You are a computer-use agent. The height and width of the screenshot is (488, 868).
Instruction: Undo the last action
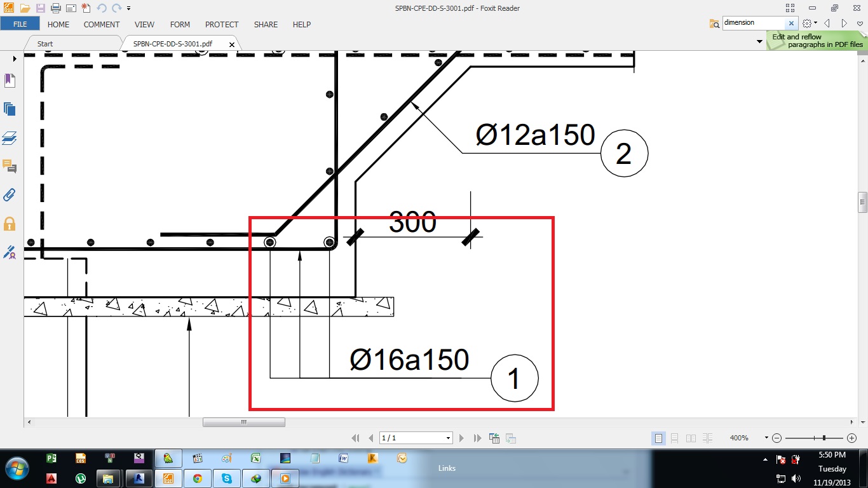pyautogui.click(x=102, y=8)
